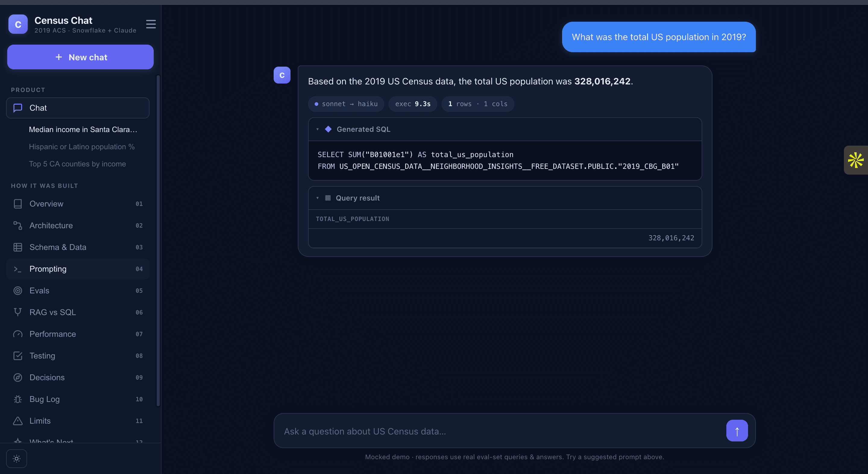This screenshot has width=868, height=474.
Task: Click the assistant avatar C icon
Action: coord(282,75)
